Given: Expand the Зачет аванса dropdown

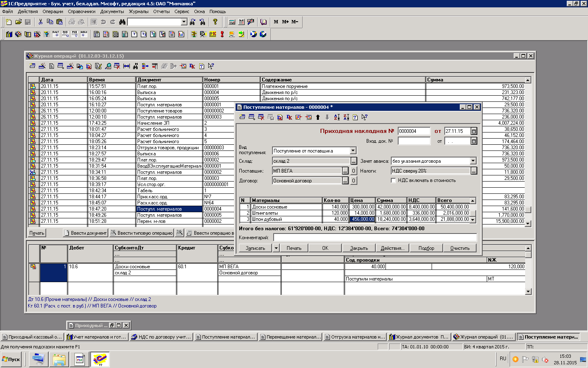Looking at the screenshot, I should (473, 161).
